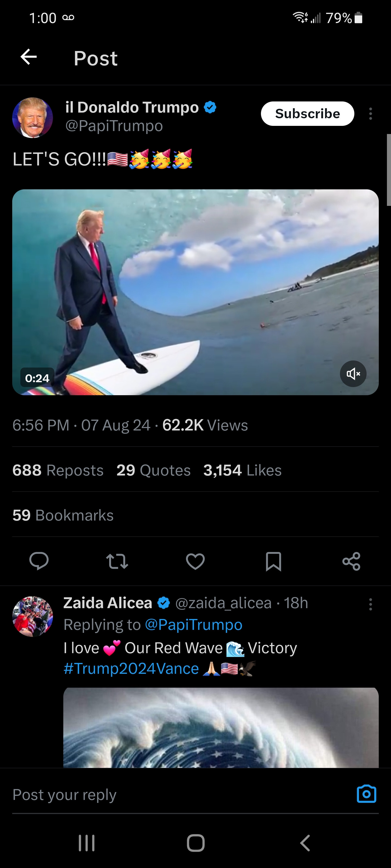Type in the Post your reply field
Viewport: 391px width, 868px height.
(169, 794)
